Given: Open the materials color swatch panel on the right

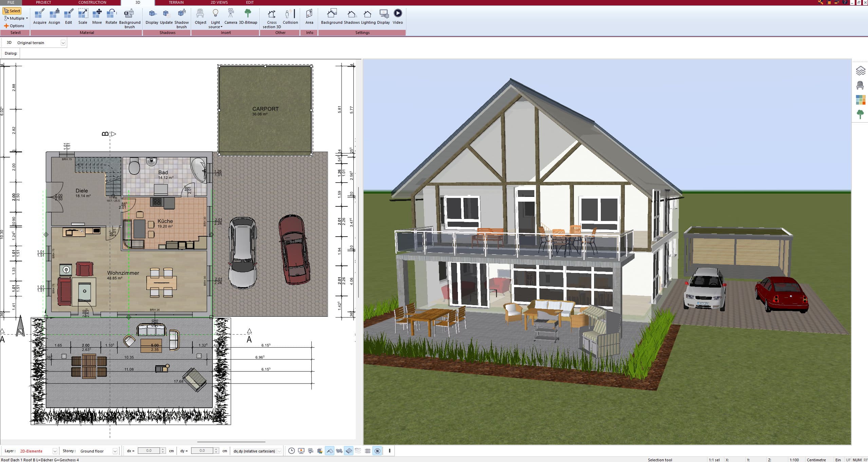Looking at the screenshot, I should [x=860, y=100].
